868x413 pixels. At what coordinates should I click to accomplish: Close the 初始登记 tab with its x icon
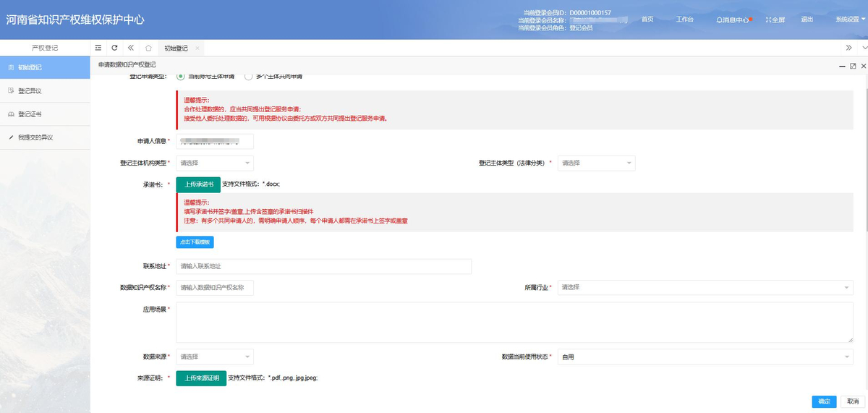(x=197, y=48)
